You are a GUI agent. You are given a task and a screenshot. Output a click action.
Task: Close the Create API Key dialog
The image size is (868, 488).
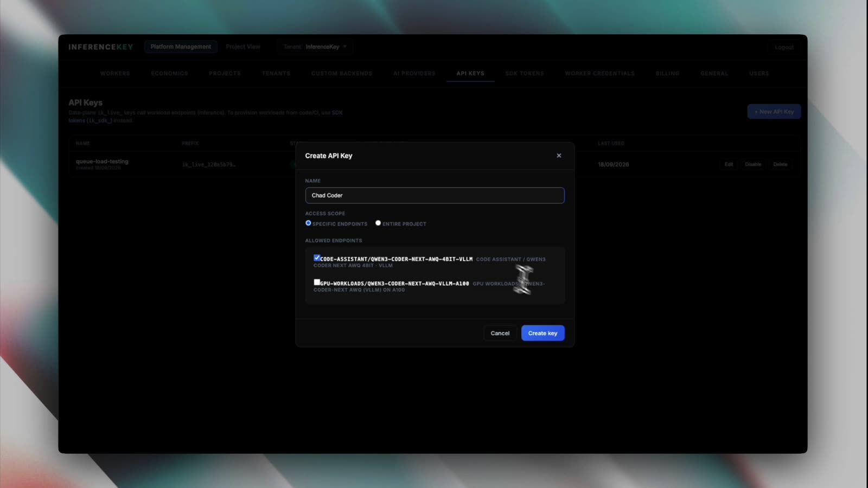[x=559, y=156]
